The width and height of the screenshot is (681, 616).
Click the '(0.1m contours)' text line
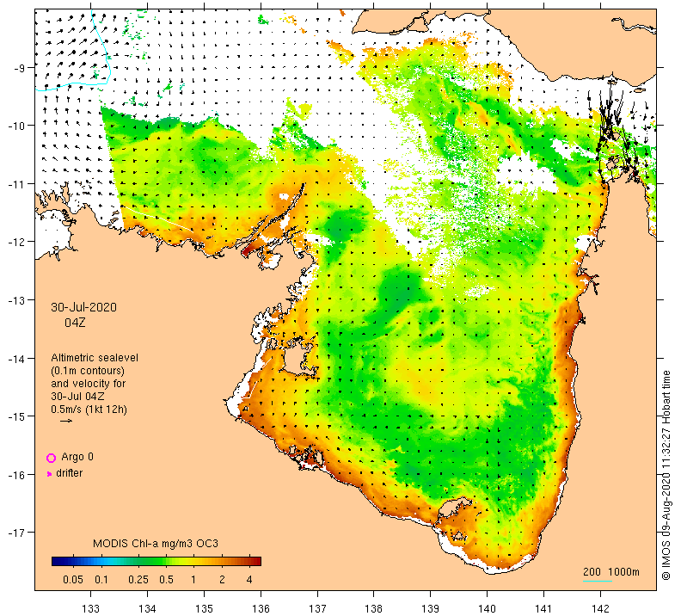point(88,371)
